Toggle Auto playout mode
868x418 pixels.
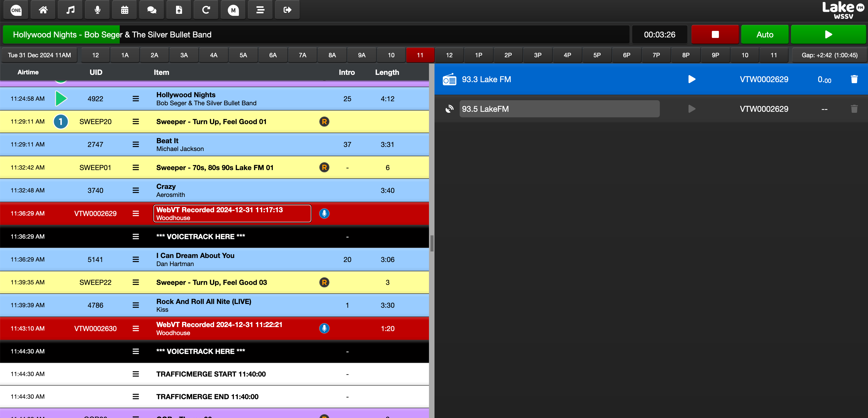click(765, 34)
